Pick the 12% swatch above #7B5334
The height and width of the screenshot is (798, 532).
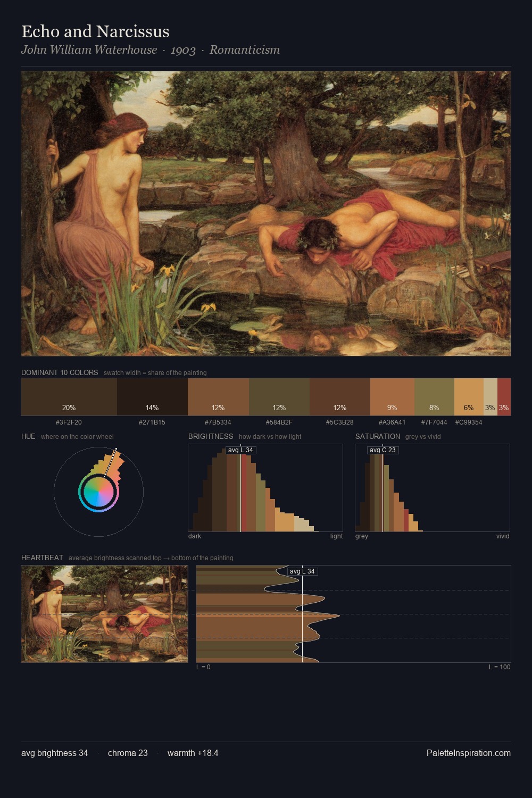[x=218, y=397]
